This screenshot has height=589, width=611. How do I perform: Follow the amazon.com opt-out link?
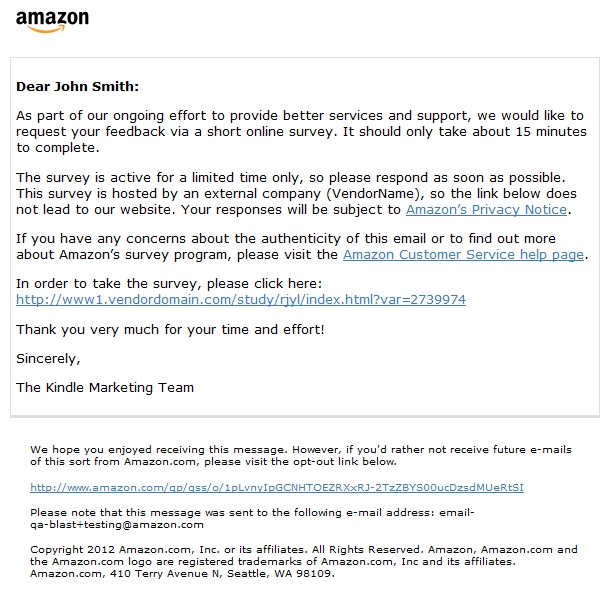pos(277,488)
